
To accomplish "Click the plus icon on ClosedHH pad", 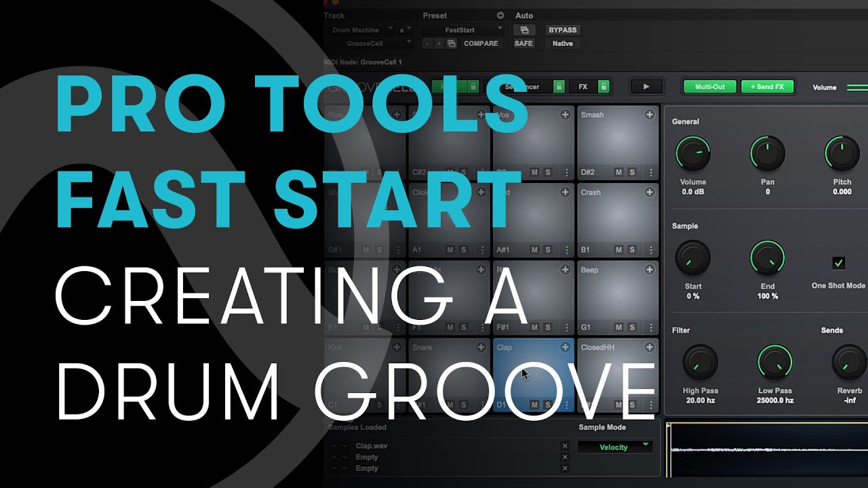I will point(649,347).
